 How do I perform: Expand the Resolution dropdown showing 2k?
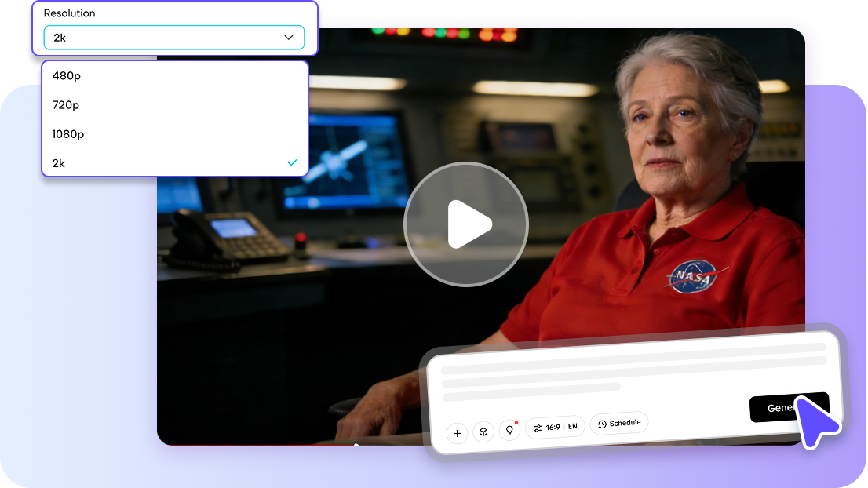(173, 37)
